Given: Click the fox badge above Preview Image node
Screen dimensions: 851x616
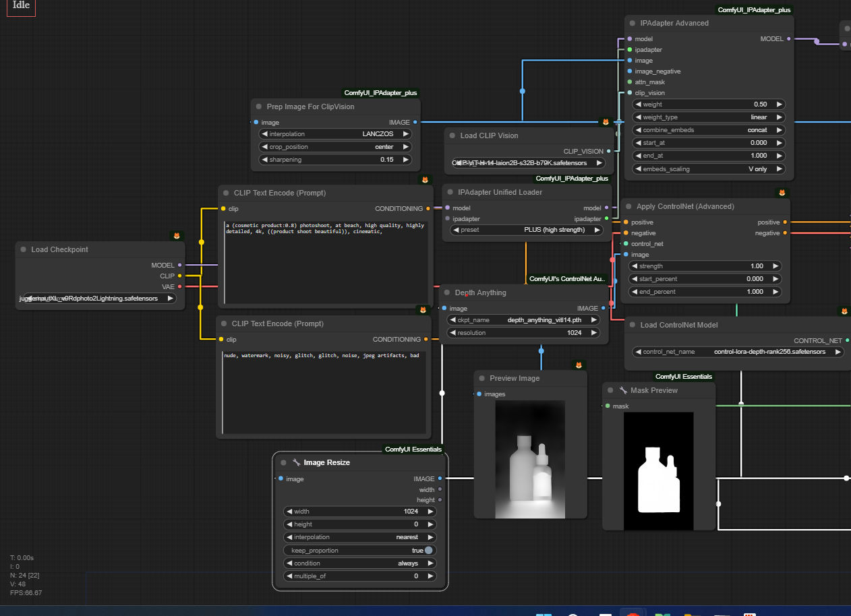Looking at the screenshot, I should pyautogui.click(x=579, y=365).
